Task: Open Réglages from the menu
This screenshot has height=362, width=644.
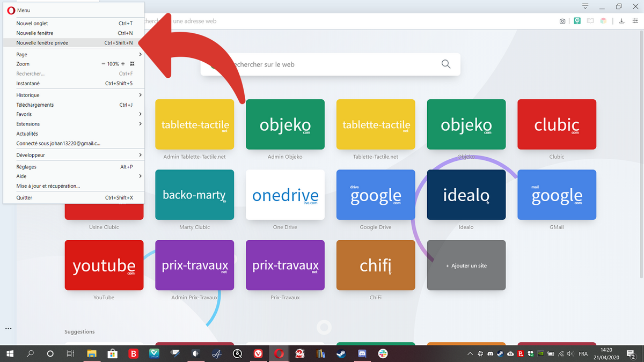Action: [x=74, y=167]
